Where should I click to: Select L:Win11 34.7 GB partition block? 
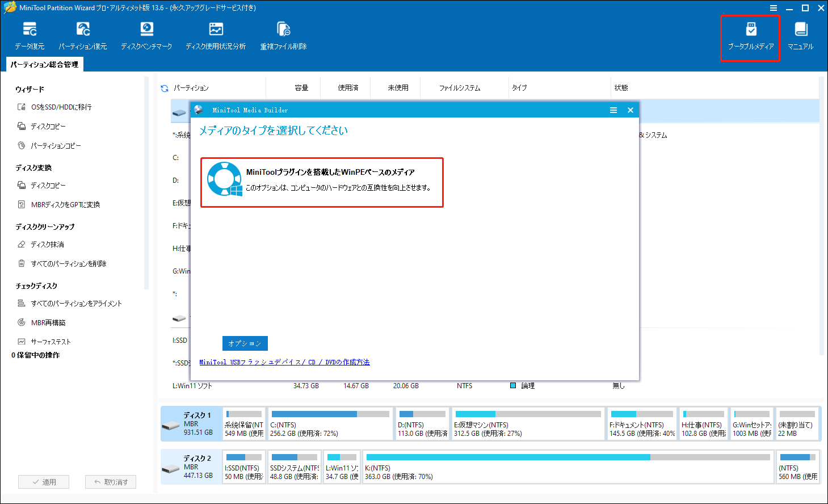pos(342,467)
